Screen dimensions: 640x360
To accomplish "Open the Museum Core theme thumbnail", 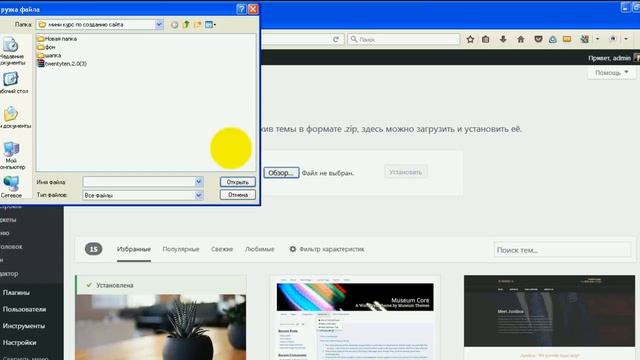I will point(355,318).
